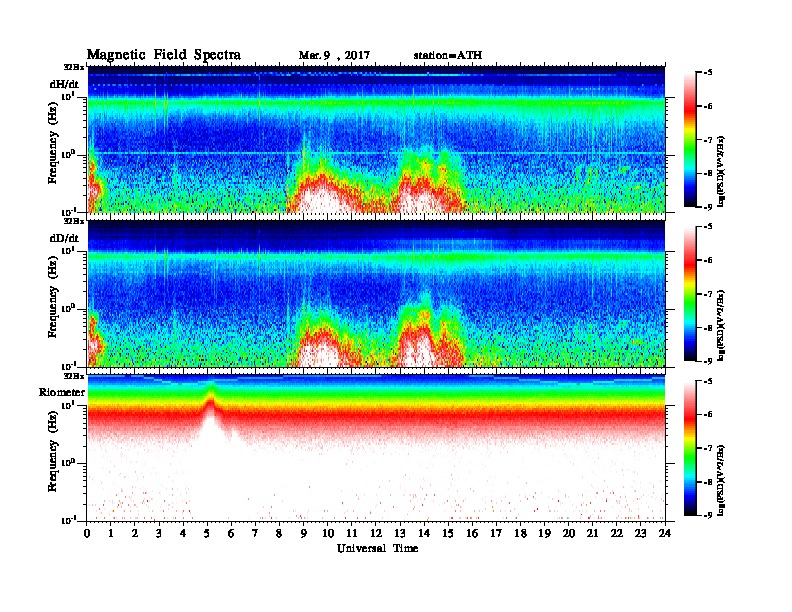The width and height of the screenshot is (792, 612).
Task: Click hour 13 on the Universal Time axis
Action: click(x=400, y=534)
